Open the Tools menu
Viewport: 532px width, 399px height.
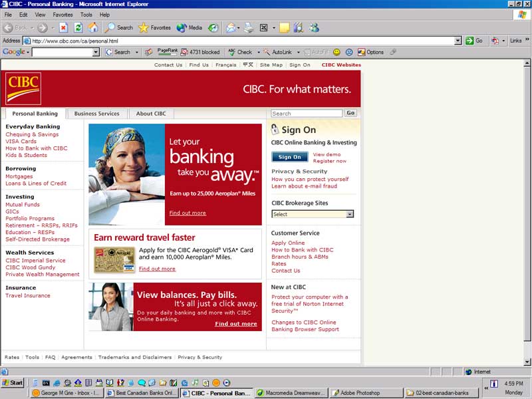point(86,15)
